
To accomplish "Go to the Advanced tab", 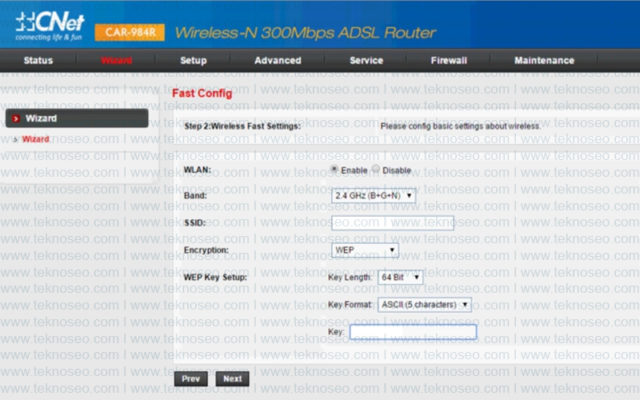I will pyautogui.click(x=278, y=60).
